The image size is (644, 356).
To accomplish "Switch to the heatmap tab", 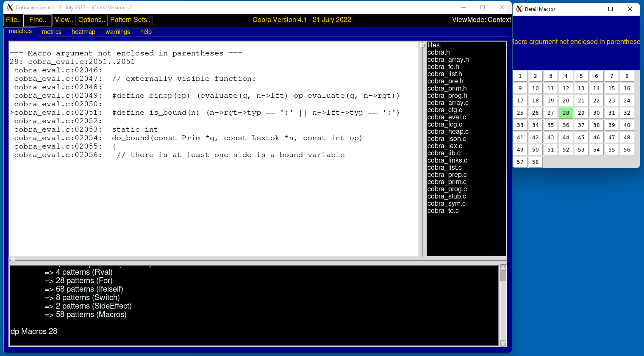I will pos(83,32).
